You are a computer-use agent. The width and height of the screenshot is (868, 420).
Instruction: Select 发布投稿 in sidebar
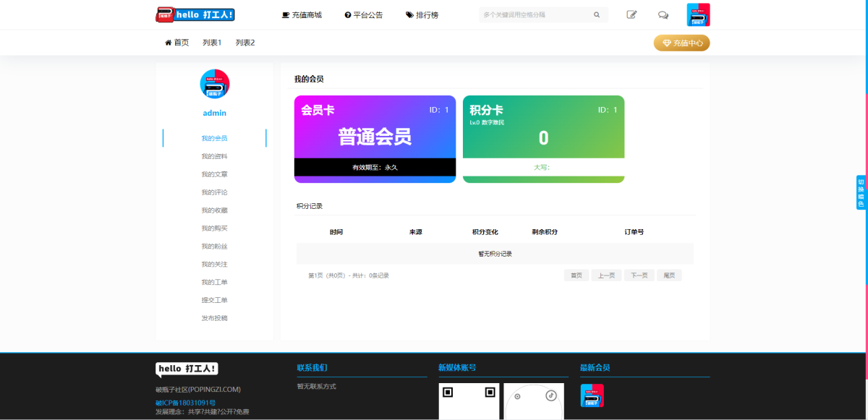click(x=214, y=318)
